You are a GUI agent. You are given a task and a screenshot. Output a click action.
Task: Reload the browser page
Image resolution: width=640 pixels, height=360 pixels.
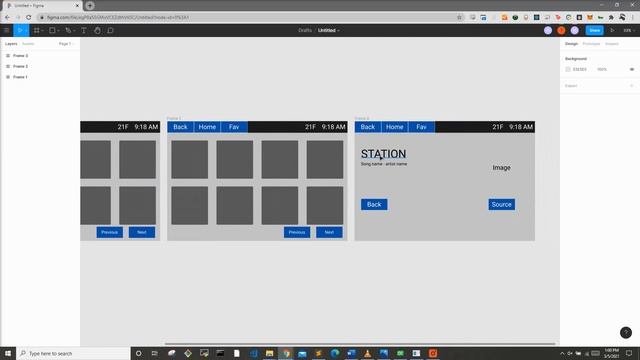[x=28, y=17]
